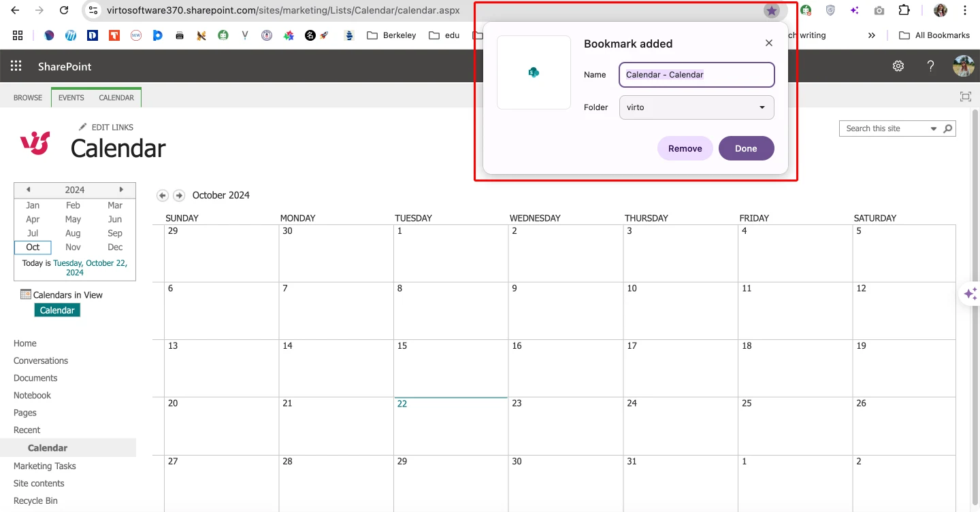The image size is (980, 512).
Task: Click the search magnifier icon
Action: (948, 128)
